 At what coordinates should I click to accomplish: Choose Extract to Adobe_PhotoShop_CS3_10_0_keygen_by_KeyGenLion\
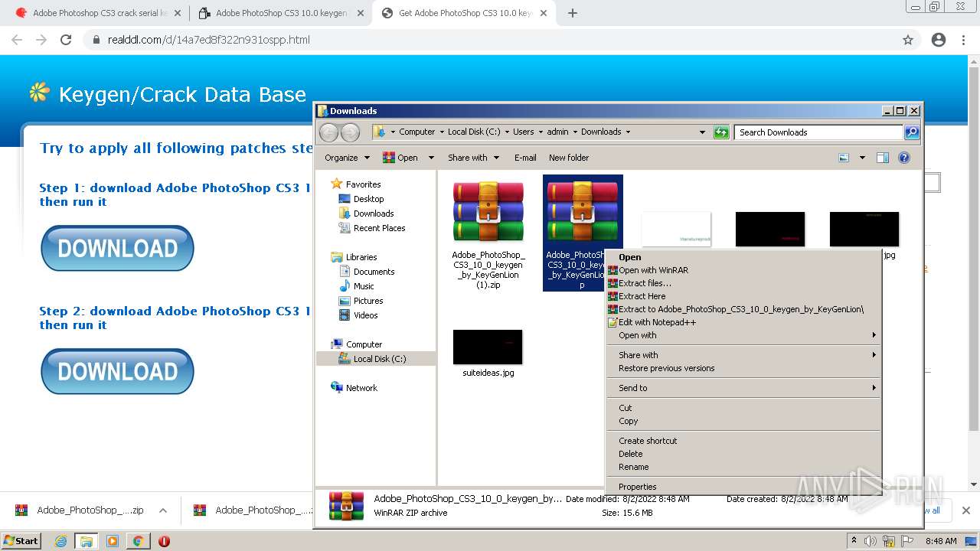pyautogui.click(x=741, y=309)
